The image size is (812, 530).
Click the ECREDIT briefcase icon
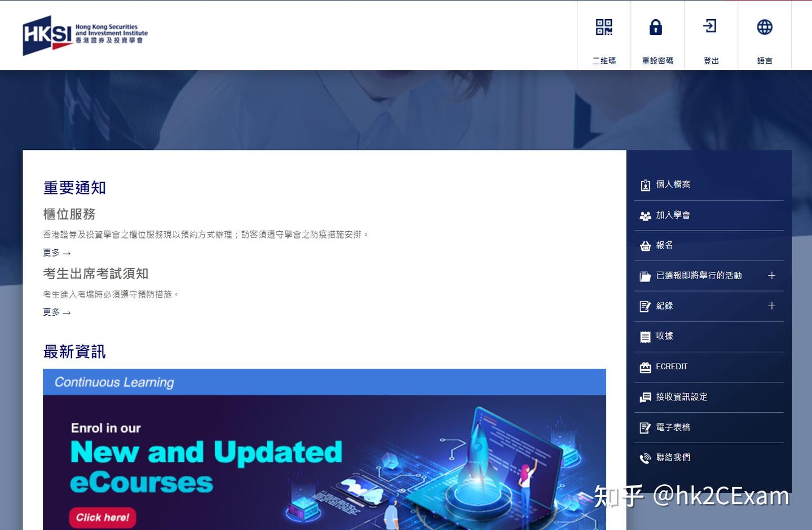(645, 366)
